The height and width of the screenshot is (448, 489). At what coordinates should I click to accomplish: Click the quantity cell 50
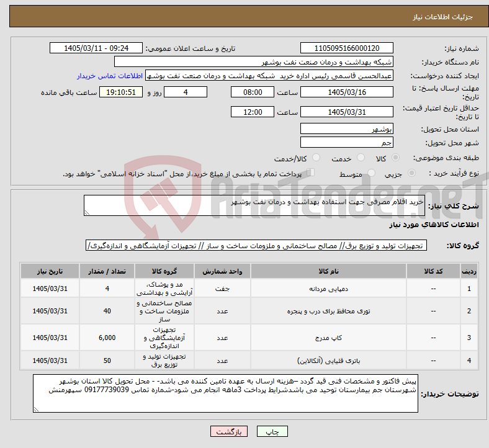point(107,361)
